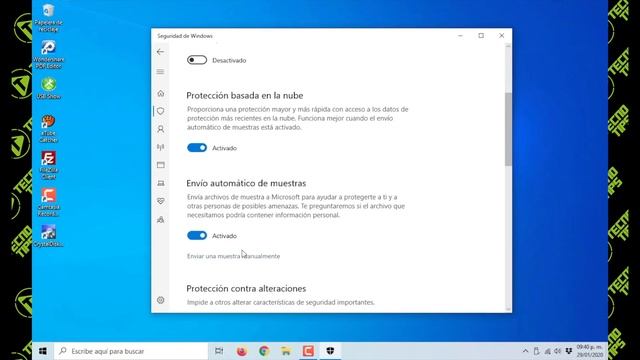Screen dimensions: 640x360
Task: Toggle off Envío automático de muestras
Action: click(197, 236)
